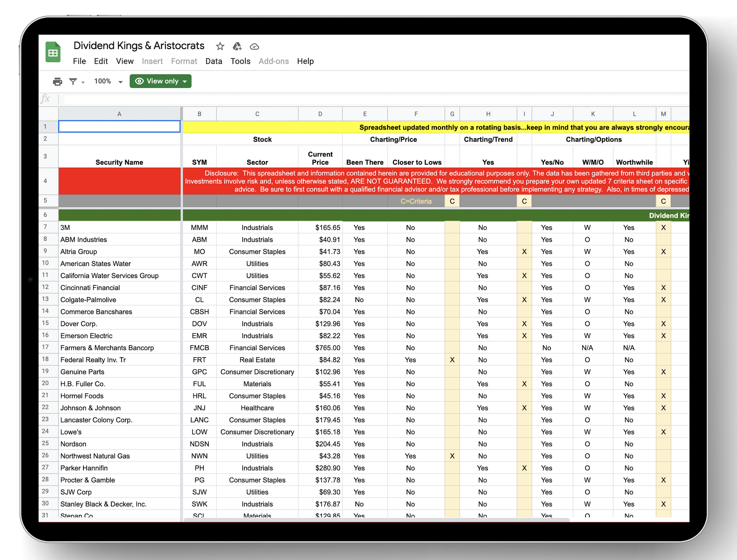
Task: Open the Tools menu
Action: 240,61
